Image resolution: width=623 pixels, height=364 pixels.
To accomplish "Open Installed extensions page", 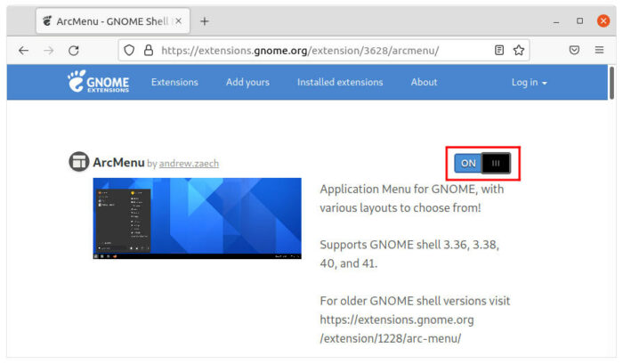I will [340, 82].
